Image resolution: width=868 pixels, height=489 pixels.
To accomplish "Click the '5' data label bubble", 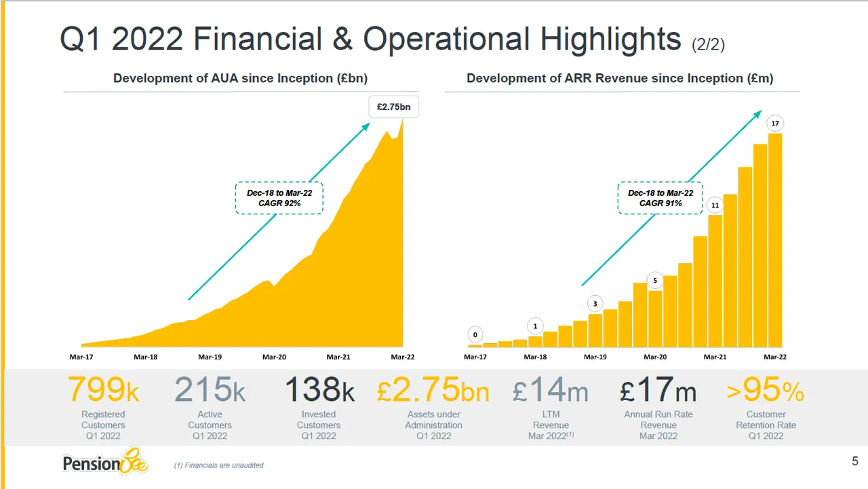I will tap(655, 280).
